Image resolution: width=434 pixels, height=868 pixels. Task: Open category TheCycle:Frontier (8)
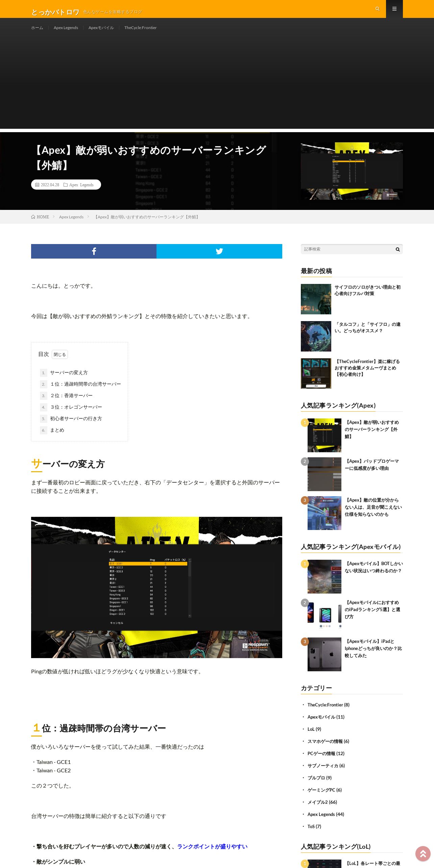(x=329, y=705)
